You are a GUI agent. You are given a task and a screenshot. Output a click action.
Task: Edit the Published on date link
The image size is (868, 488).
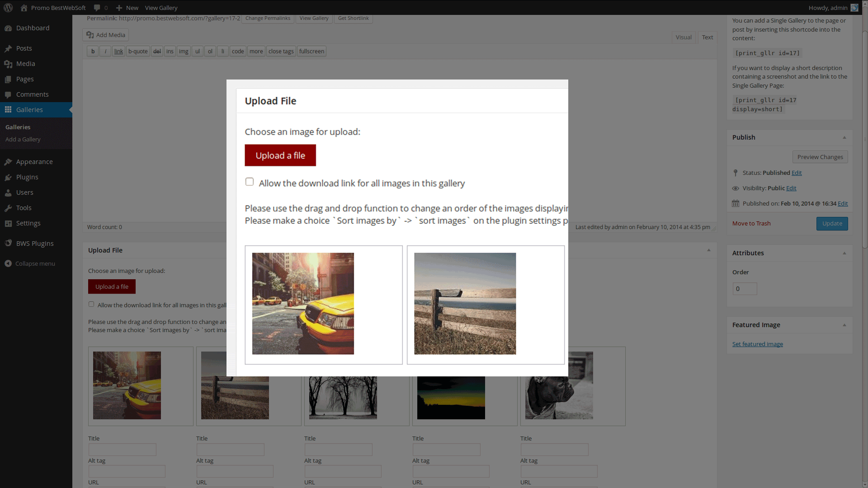click(843, 203)
